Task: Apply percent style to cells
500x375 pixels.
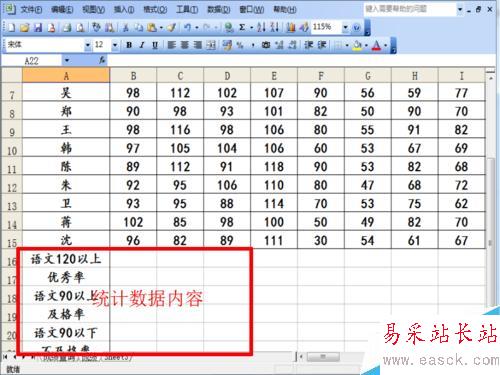Action: point(240,45)
